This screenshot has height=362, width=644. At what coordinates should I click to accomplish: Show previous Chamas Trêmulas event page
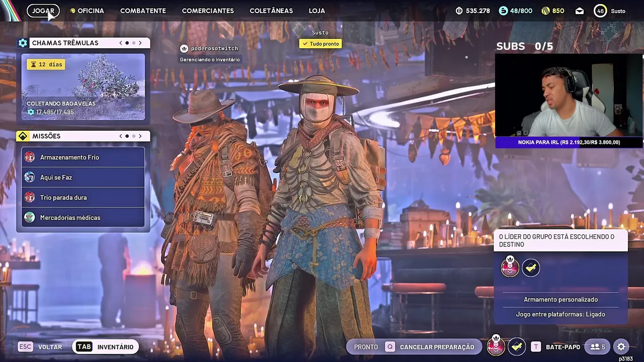(121, 43)
